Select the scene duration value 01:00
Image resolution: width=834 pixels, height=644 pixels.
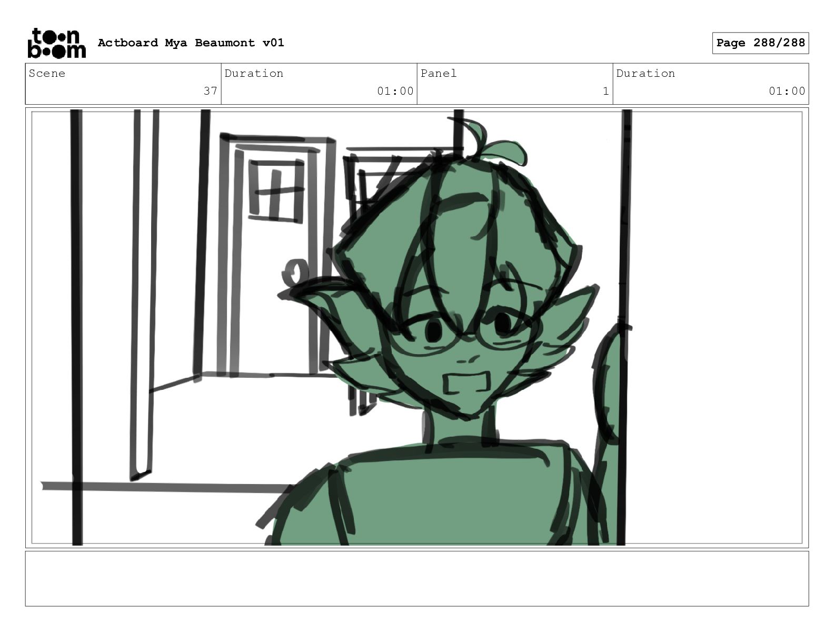[x=395, y=91]
